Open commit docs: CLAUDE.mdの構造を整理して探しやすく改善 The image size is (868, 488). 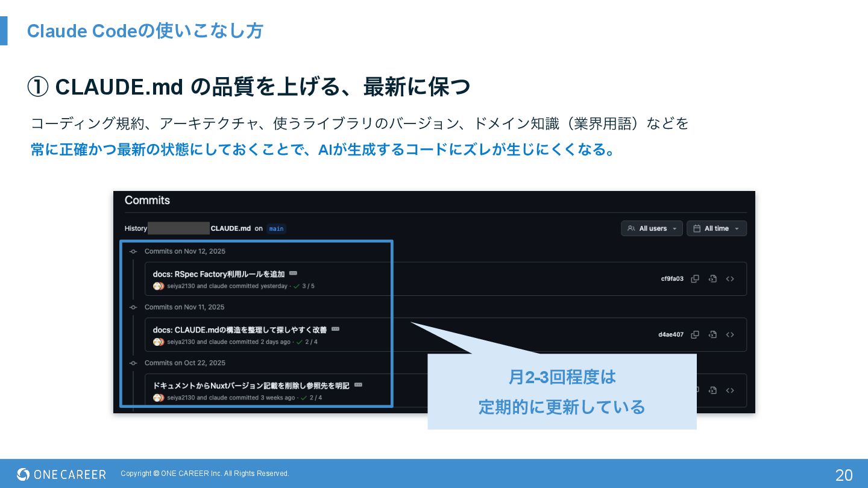[240, 330]
